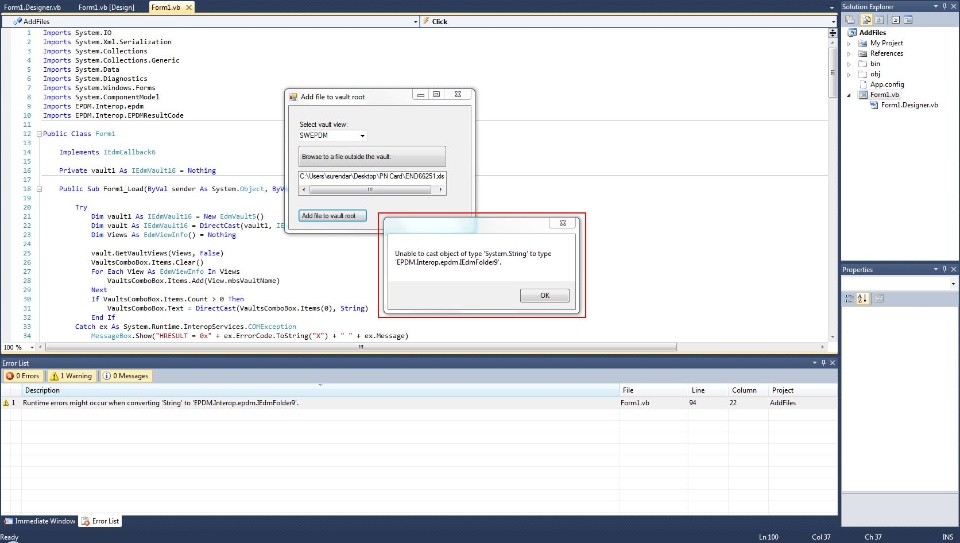This screenshot has height=543, width=960.
Task: Sort Error List by Description column
Action: [x=321, y=390]
